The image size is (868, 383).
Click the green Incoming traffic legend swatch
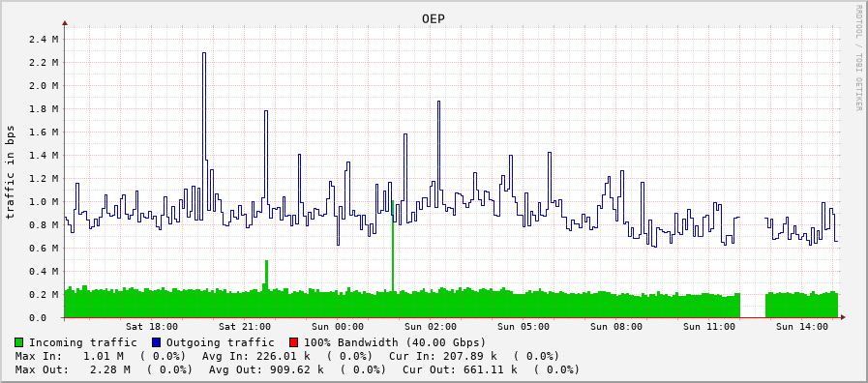pos(19,342)
